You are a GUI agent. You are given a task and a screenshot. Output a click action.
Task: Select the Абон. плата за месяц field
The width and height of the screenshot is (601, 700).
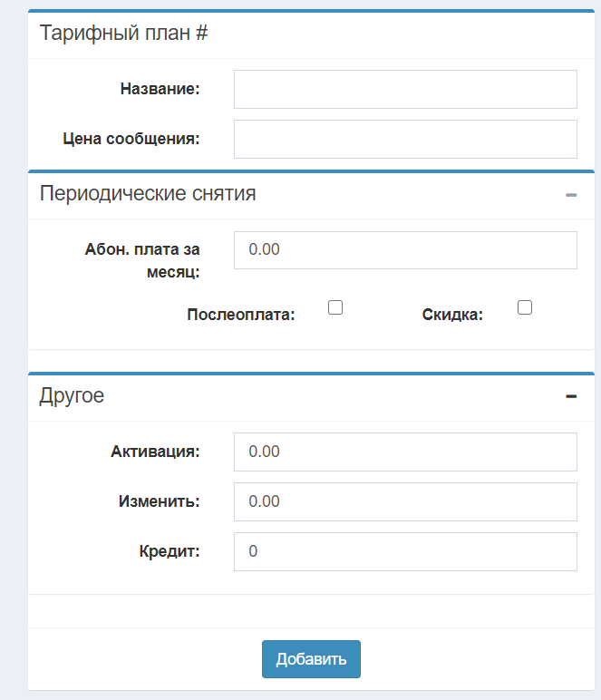pos(405,250)
